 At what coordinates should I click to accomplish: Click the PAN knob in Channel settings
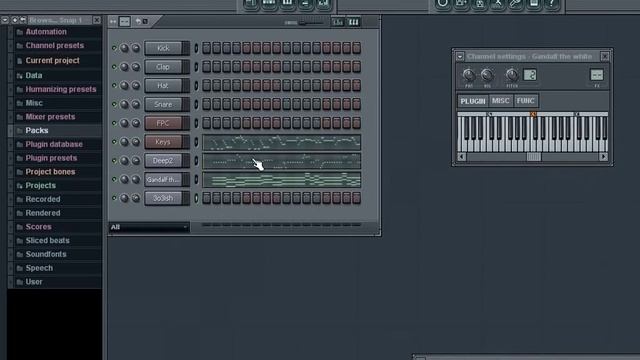pyautogui.click(x=469, y=75)
